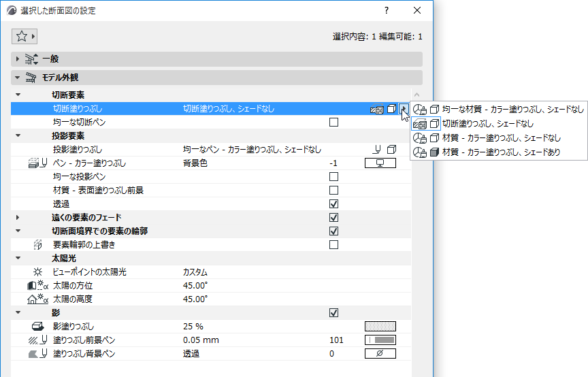This screenshot has height=377, width=588.
Task: Expand the 遠くの要素のフェード group
Action: pos(18,218)
